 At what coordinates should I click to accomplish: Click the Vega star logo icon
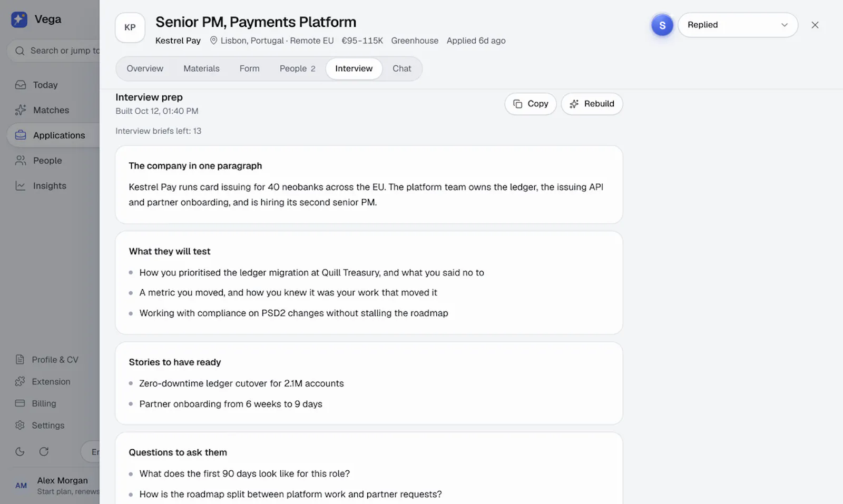tap(19, 19)
